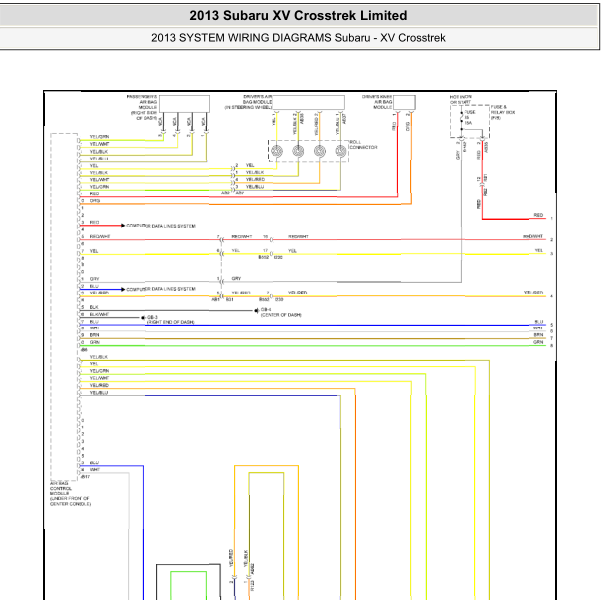
Task: Click the vertical "YEL/RED" label at bottom
Action: tap(231, 558)
